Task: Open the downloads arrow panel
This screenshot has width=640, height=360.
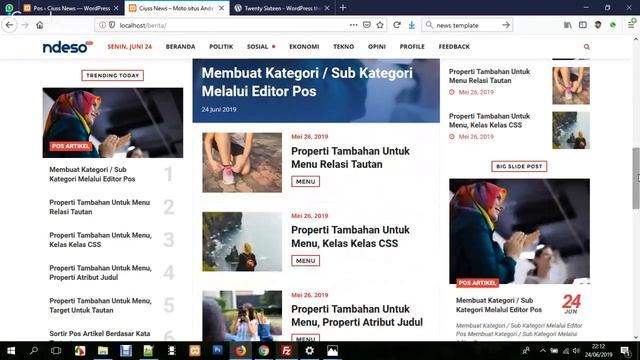Action: [x=412, y=25]
